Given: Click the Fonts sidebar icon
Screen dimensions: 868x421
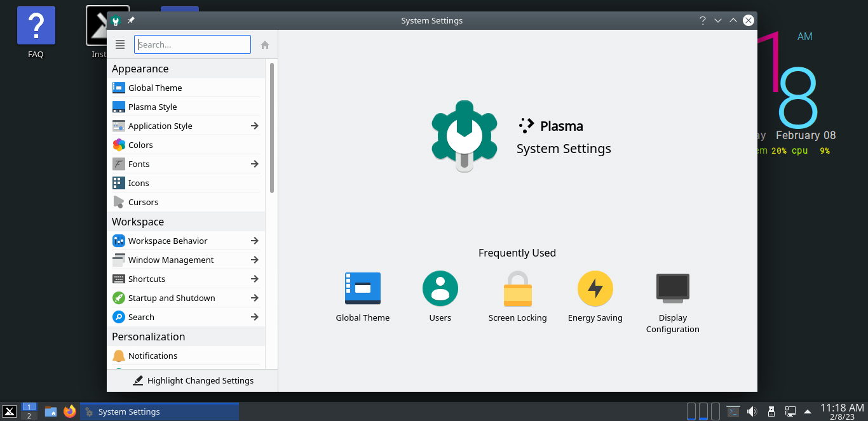Looking at the screenshot, I should 119,164.
